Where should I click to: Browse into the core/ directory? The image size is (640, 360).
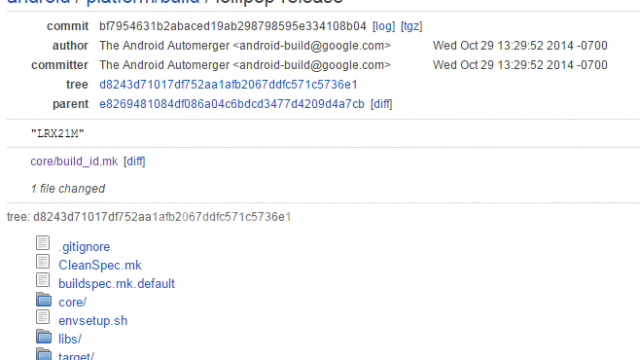click(72, 302)
